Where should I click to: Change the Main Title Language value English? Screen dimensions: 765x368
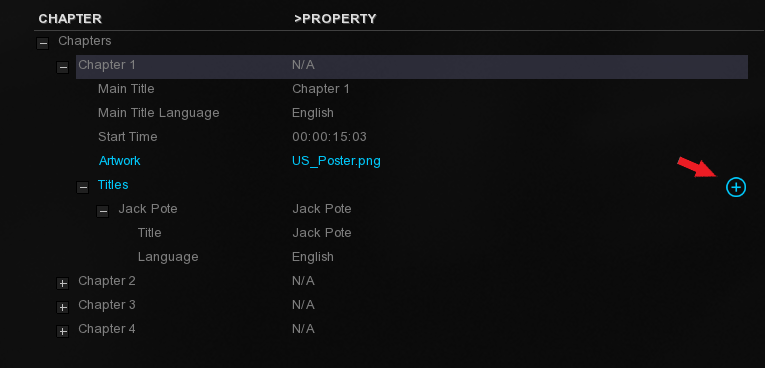[x=313, y=113]
